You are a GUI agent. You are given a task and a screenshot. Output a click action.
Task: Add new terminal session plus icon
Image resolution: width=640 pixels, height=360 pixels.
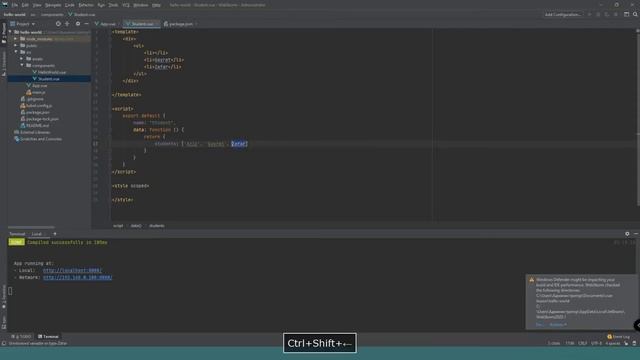click(55, 234)
